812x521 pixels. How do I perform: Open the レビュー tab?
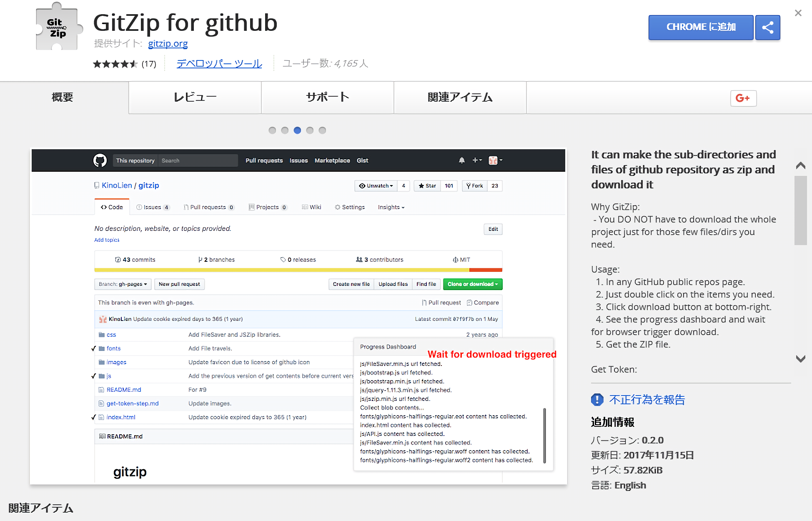(x=195, y=98)
